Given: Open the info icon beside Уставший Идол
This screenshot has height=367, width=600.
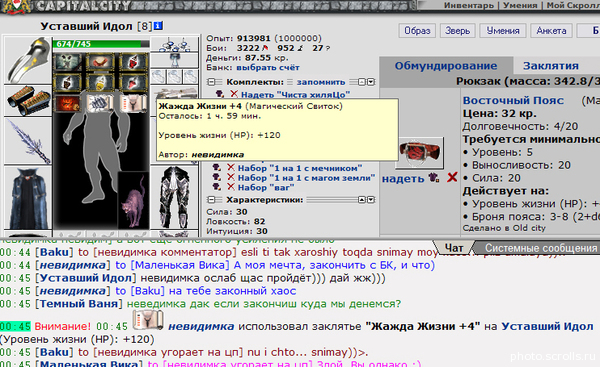Looking at the screenshot, I should pos(158,26).
